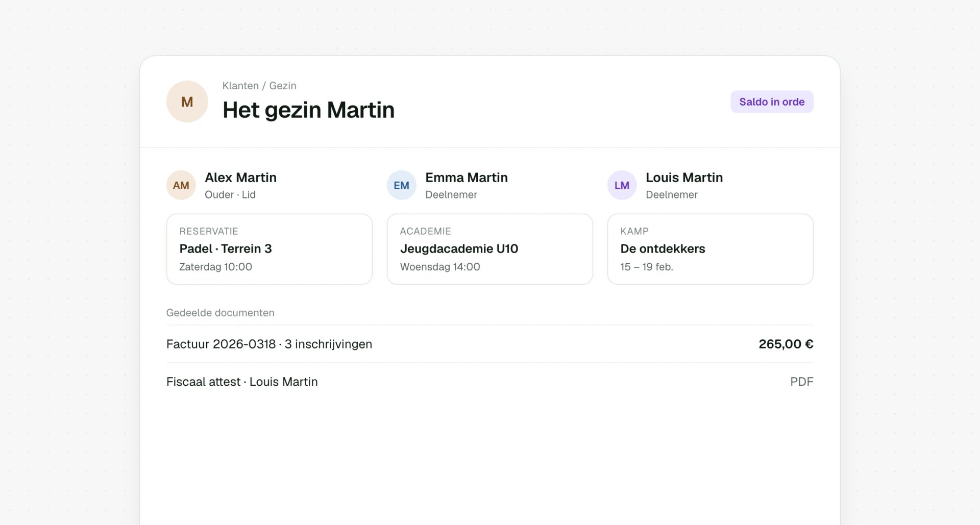The image size is (980, 525).
Task: Open the Factuur 2026-0318 document row
Action: coord(490,344)
